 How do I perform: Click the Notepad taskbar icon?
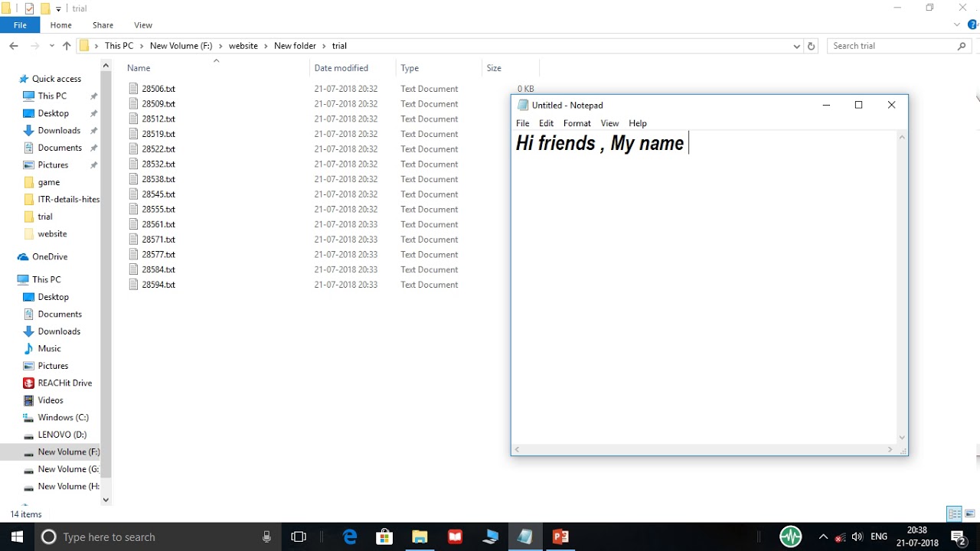[525, 536]
